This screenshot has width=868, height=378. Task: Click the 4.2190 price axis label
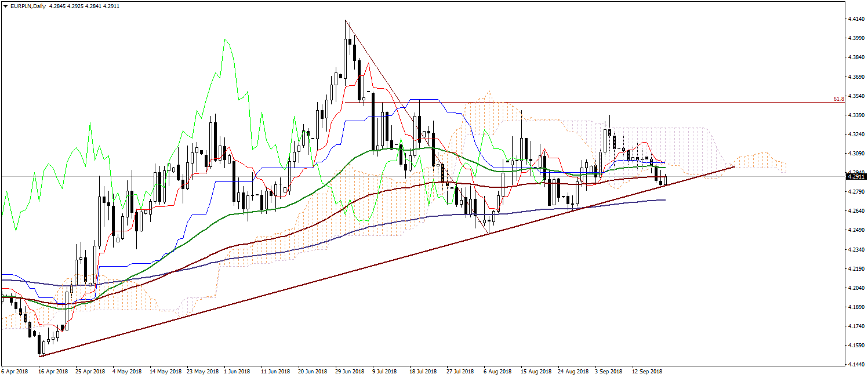[x=856, y=269]
